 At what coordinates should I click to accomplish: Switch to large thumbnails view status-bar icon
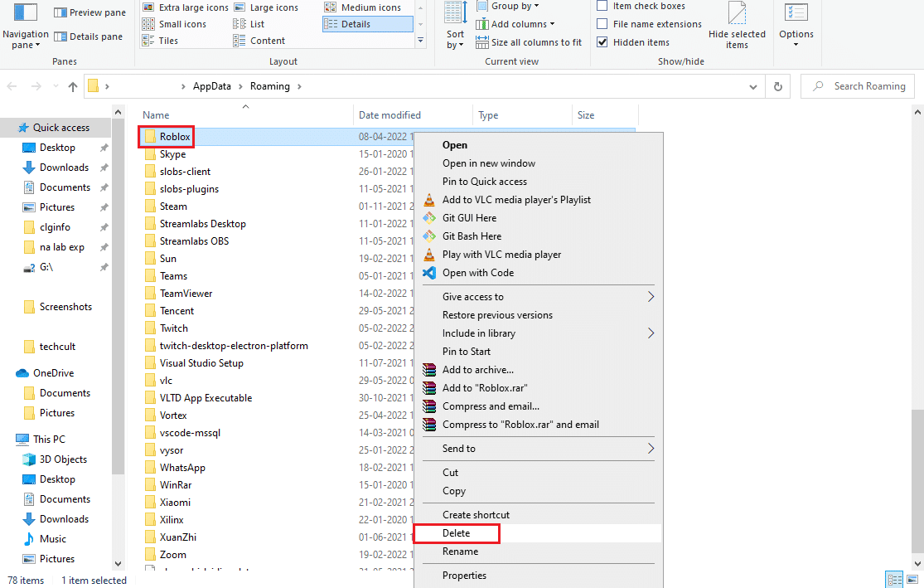click(912, 579)
